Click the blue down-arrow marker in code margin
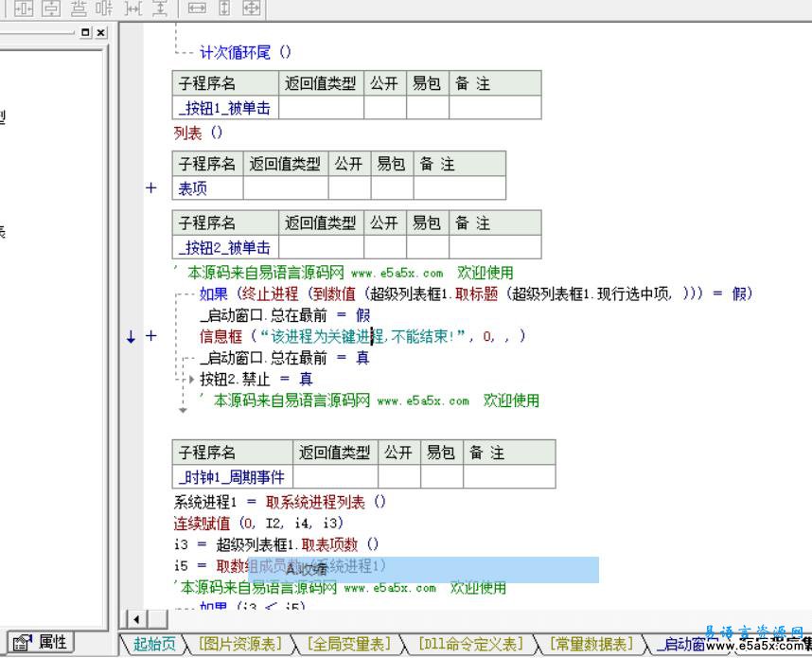Screen dimensions: 812x658 131,336
